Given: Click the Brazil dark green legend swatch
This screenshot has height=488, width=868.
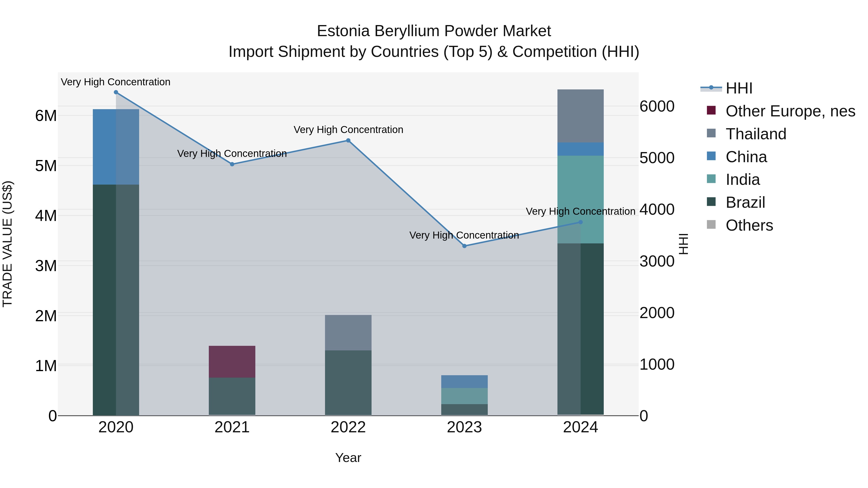Looking at the screenshot, I should [x=711, y=202].
